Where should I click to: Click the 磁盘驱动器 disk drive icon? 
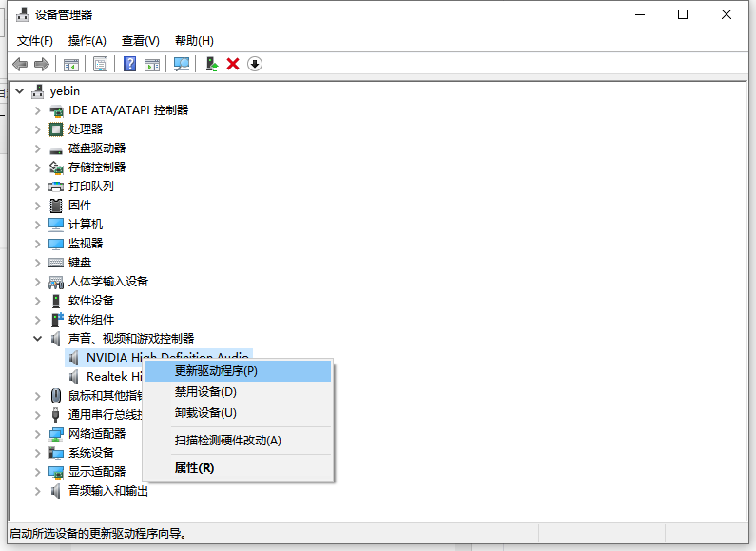click(56, 148)
